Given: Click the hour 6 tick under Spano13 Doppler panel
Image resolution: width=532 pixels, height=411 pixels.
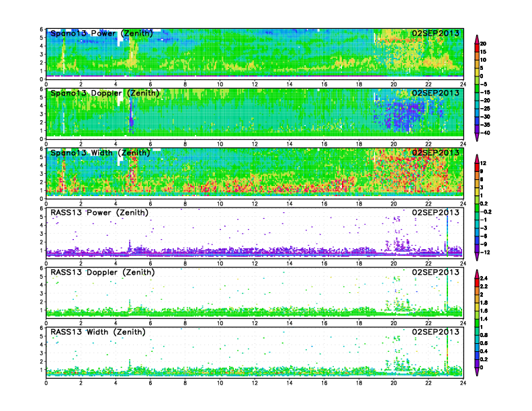Looking at the screenshot, I should click(x=150, y=144).
